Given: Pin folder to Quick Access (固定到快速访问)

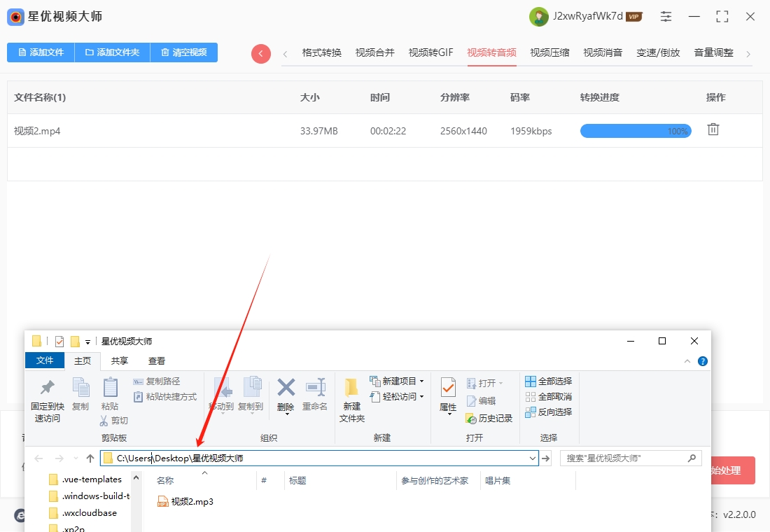Looking at the screenshot, I should tap(47, 400).
